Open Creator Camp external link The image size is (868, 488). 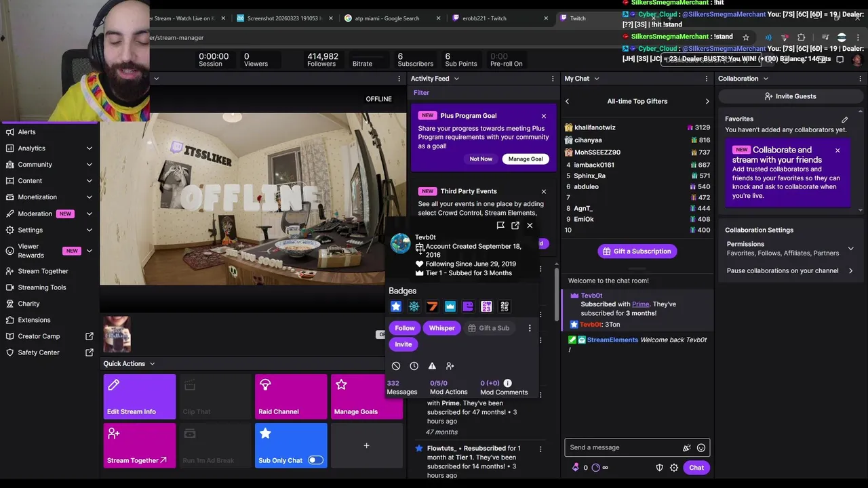[89, 336]
